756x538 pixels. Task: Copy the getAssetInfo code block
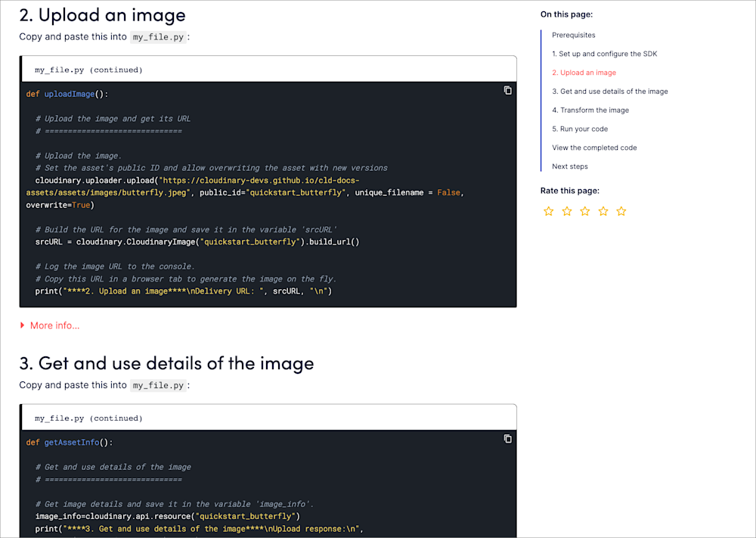pos(508,439)
